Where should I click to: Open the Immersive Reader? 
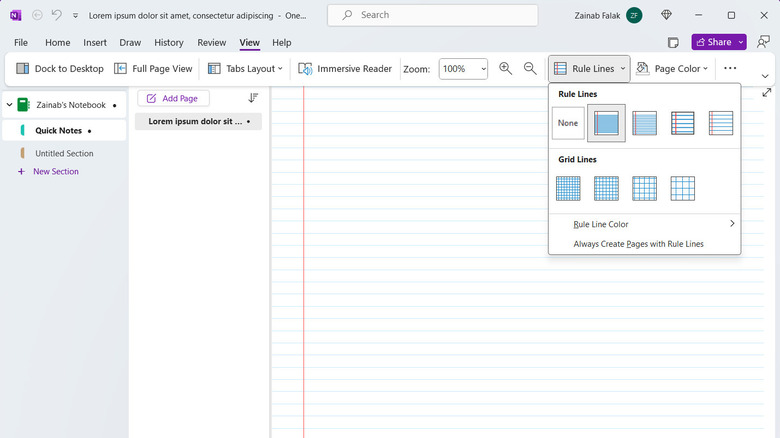click(345, 69)
